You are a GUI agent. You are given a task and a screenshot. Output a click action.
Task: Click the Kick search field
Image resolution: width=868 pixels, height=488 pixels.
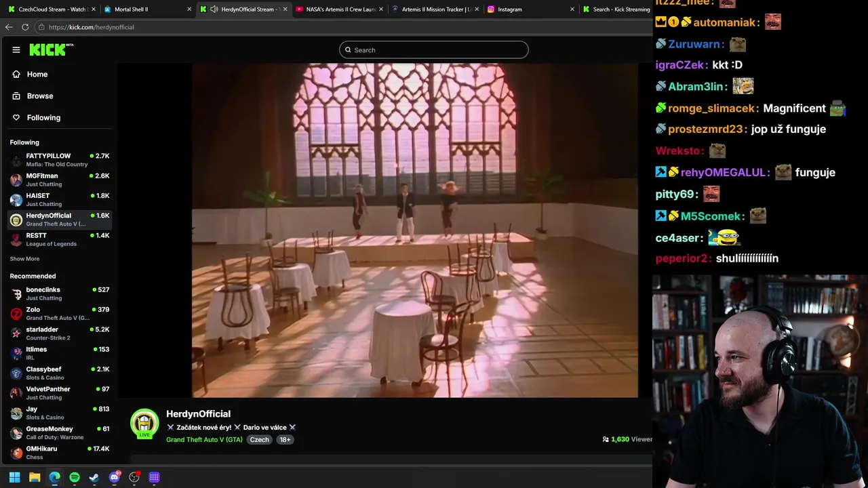[434, 49]
